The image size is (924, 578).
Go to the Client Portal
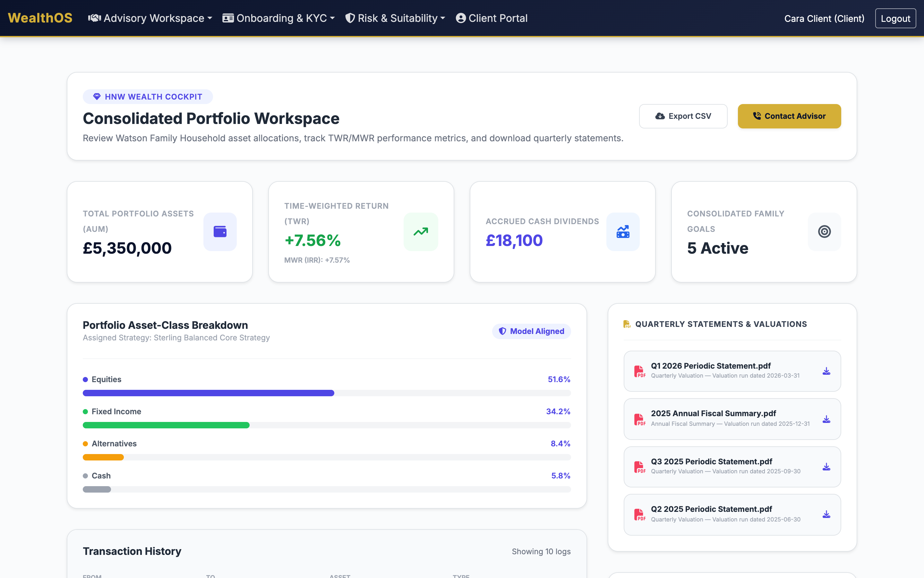point(492,18)
